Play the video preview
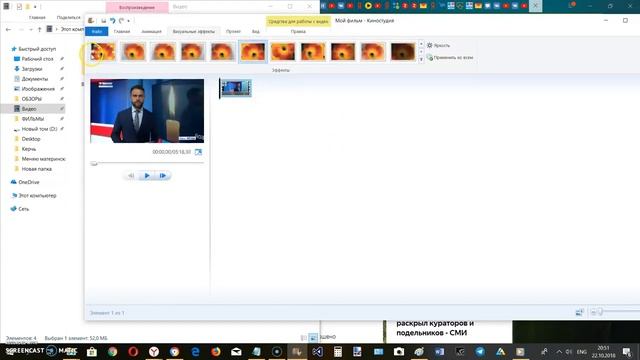640x360 pixels. (x=147, y=176)
